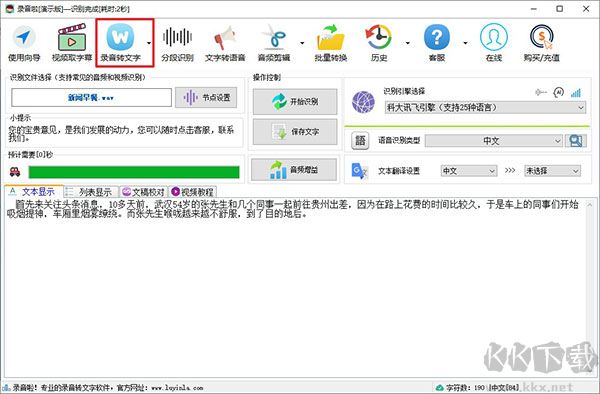Expand the arrow next to 录音转文字
600x394 pixels.
coord(149,43)
